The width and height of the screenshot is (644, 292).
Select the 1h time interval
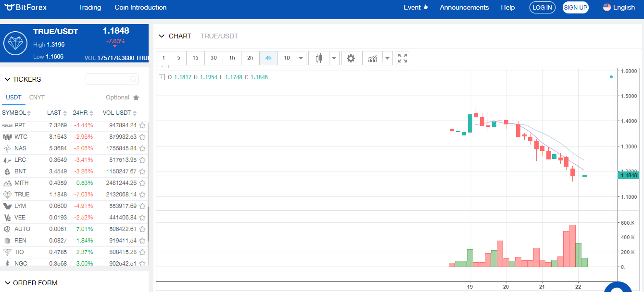tap(232, 58)
